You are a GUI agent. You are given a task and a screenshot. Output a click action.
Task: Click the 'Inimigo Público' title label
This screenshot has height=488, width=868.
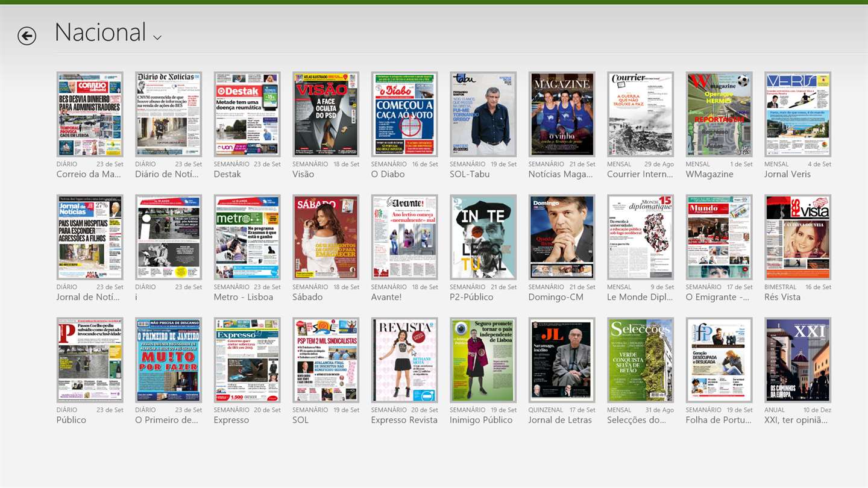click(481, 421)
